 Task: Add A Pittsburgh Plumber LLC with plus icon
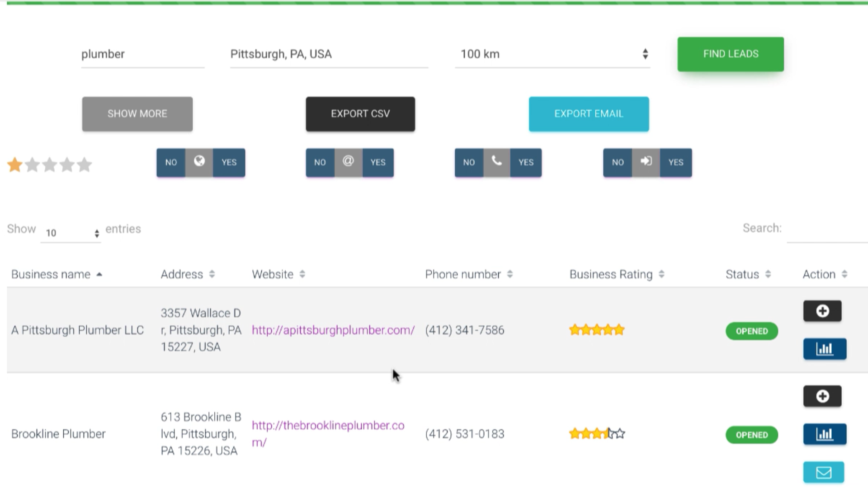coord(822,311)
